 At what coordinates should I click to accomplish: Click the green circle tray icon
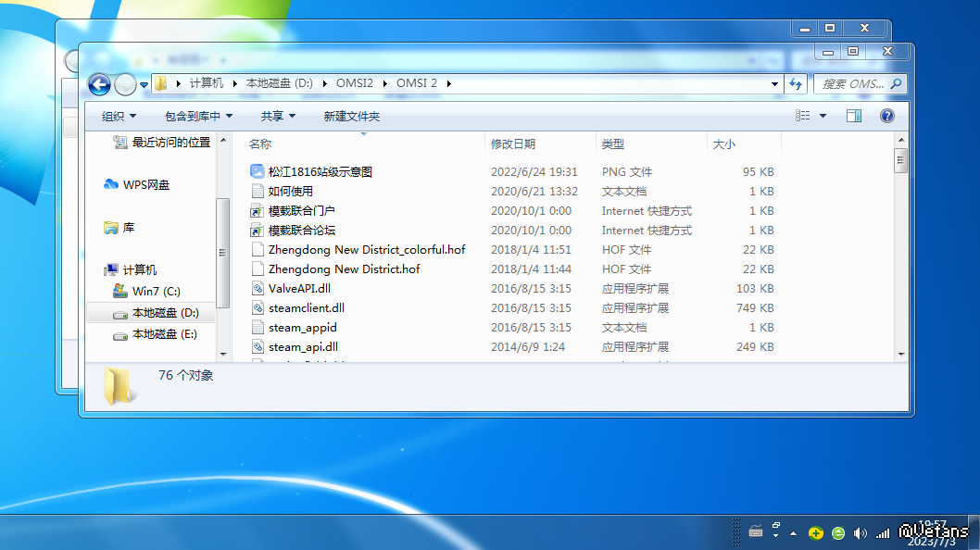838,533
